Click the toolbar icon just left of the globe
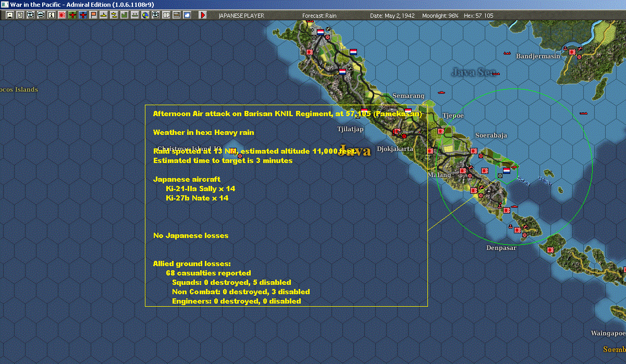This screenshot has width=626, height=364. 134,15
